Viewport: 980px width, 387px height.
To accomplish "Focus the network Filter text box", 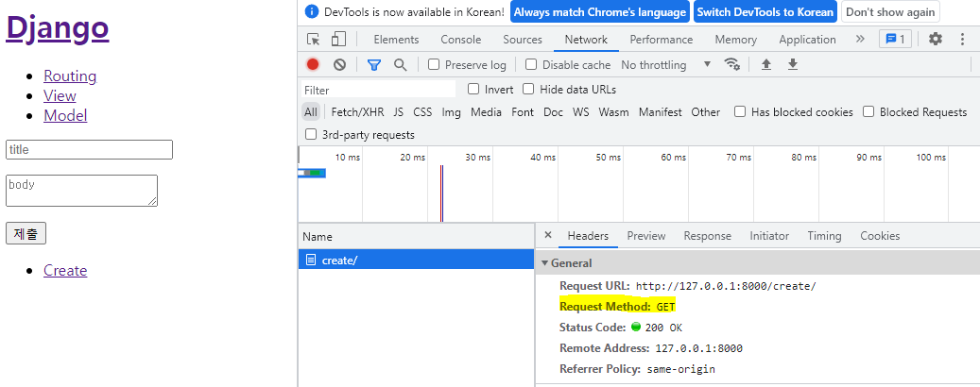I will tap(379, 90).
